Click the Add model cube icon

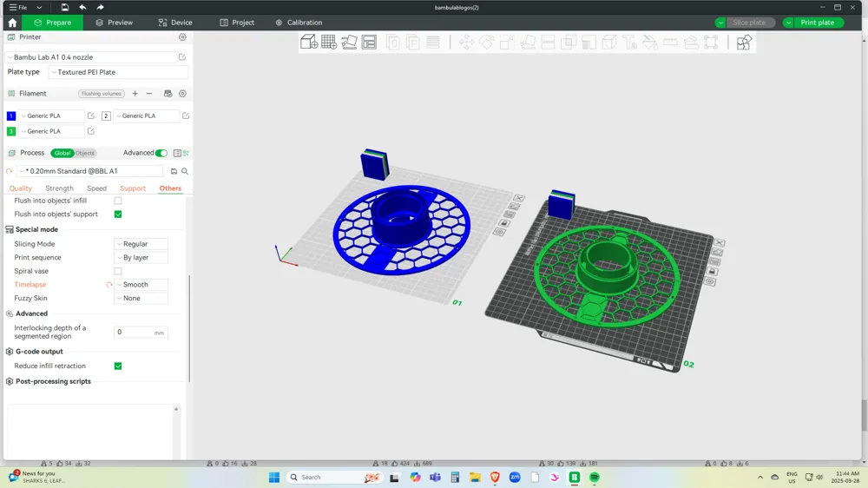click(309, 42)
